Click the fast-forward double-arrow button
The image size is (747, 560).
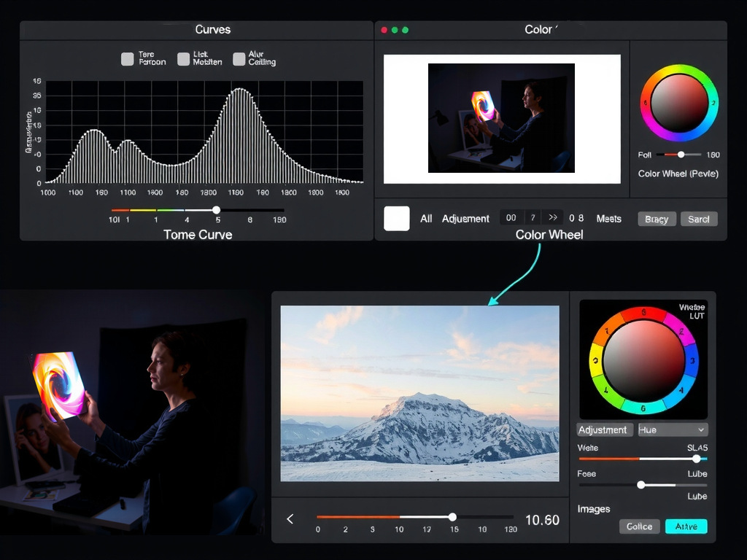(x=553, y=218)
